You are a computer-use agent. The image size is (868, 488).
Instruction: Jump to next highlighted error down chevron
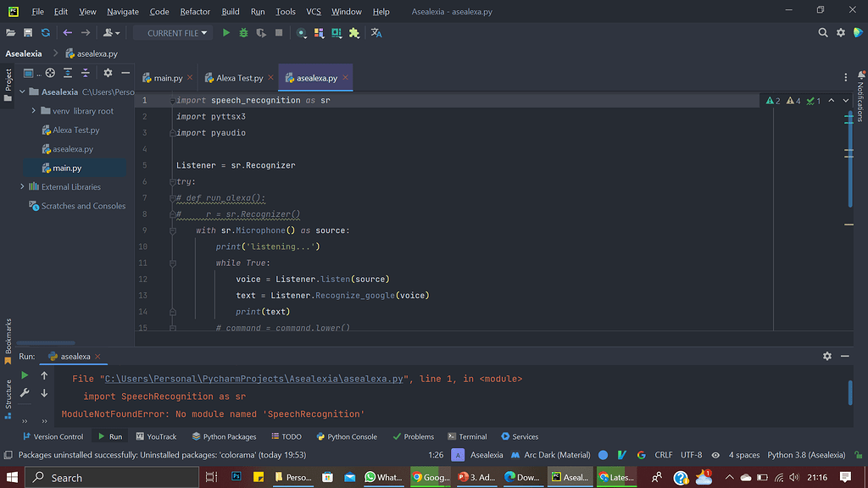coord(845,101)
